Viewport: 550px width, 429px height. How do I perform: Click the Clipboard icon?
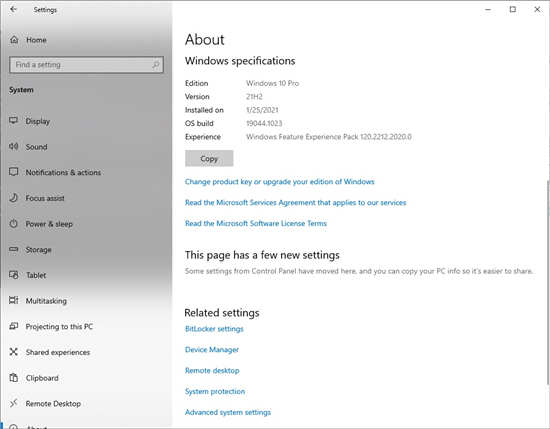pos(13,377)
